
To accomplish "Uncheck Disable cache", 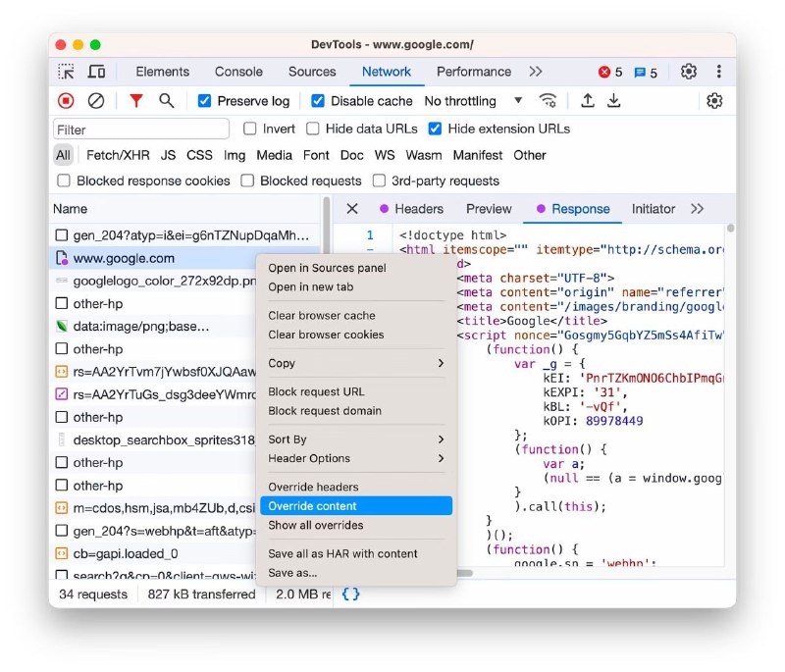I will 317,101.
